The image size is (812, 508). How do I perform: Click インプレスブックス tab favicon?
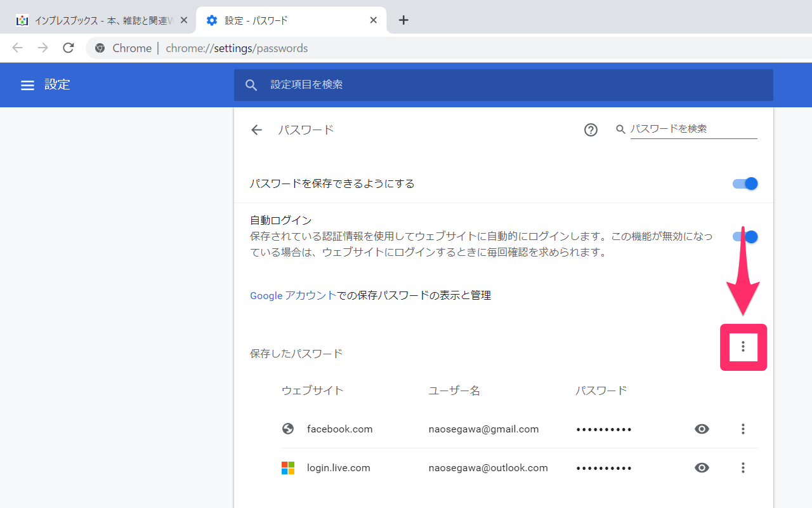click(x=22, y=20)
